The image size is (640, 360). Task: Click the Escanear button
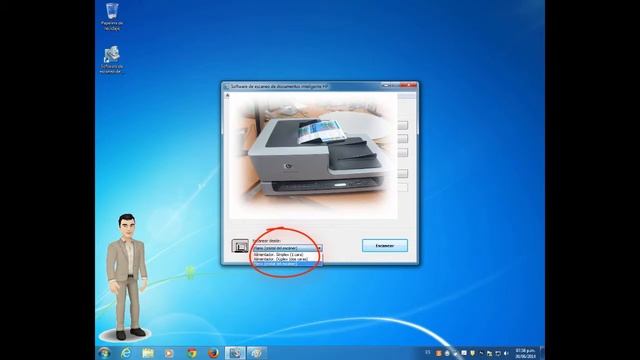click(384, 246)
